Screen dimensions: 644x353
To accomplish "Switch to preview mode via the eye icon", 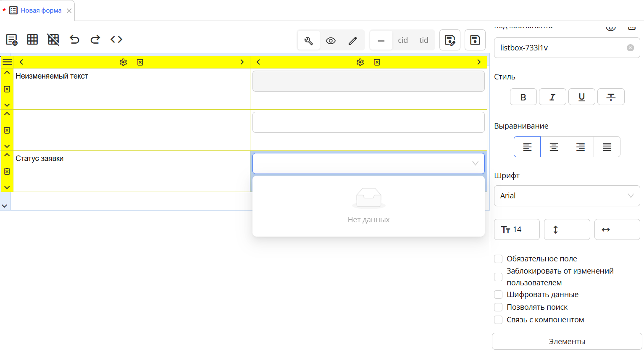I will pos(331,40).
